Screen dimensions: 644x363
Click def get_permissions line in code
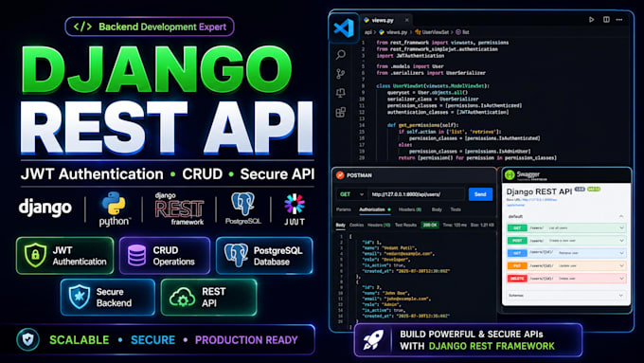click(422, 125)
